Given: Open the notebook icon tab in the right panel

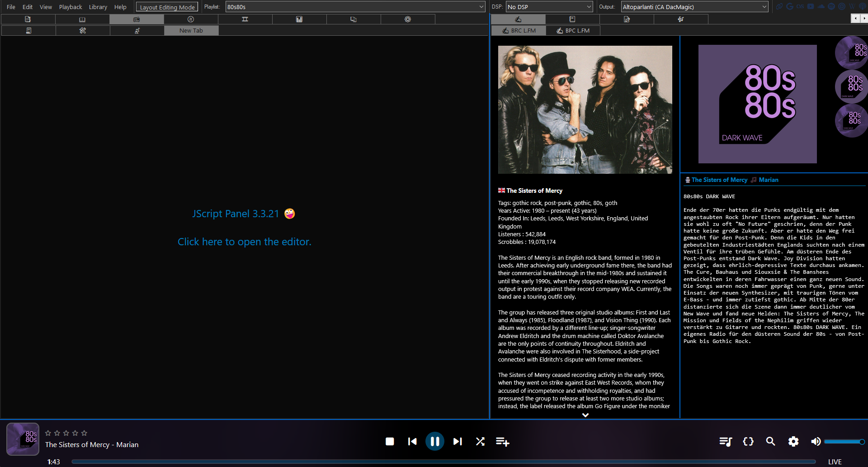Looking at the screenshot, I should [572, 19].
